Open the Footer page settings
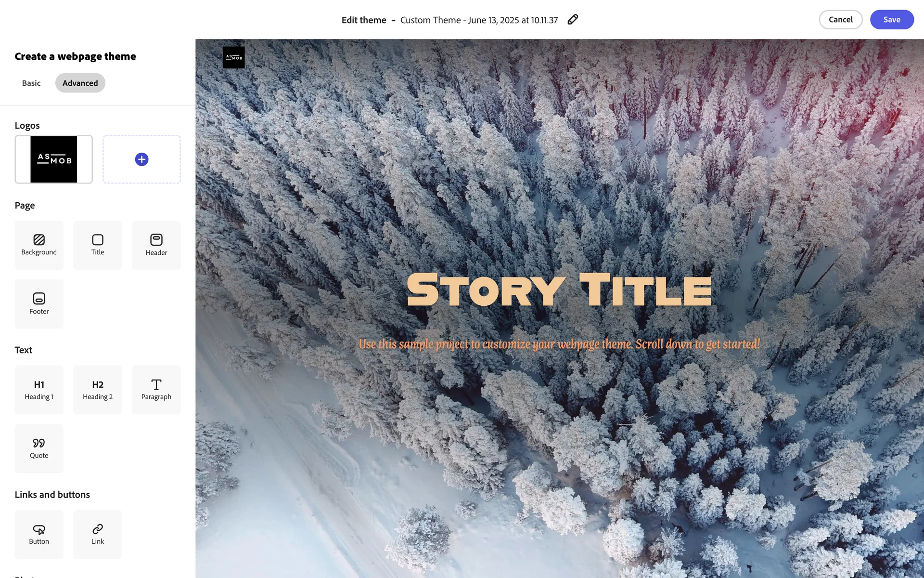 39,304
